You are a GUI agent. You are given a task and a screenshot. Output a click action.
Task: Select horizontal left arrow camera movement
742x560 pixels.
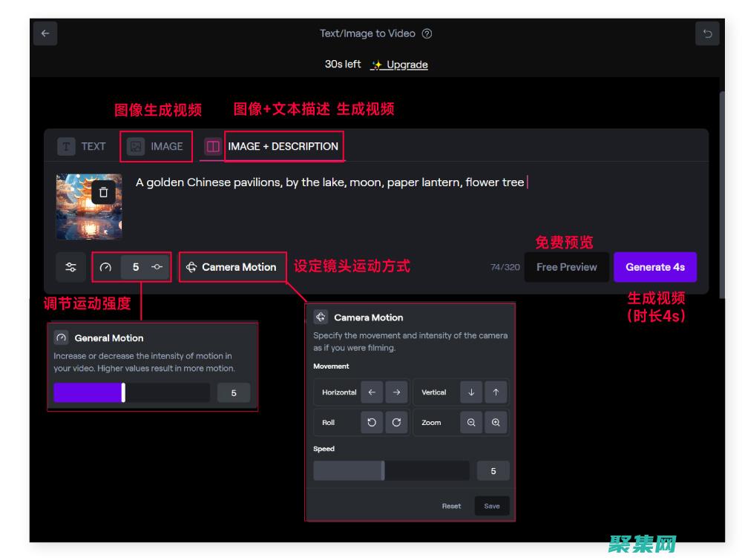(371, 392)
